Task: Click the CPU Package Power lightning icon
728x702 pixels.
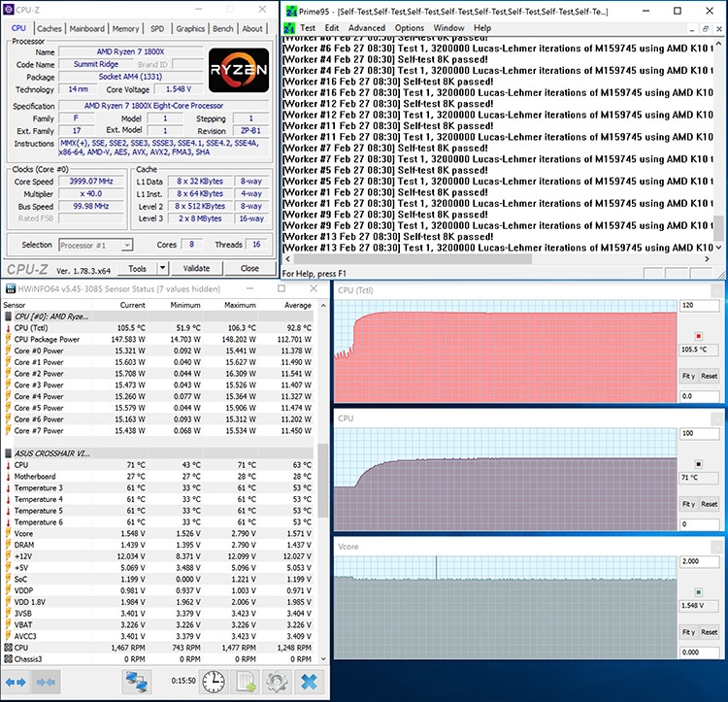Action: 8,339
